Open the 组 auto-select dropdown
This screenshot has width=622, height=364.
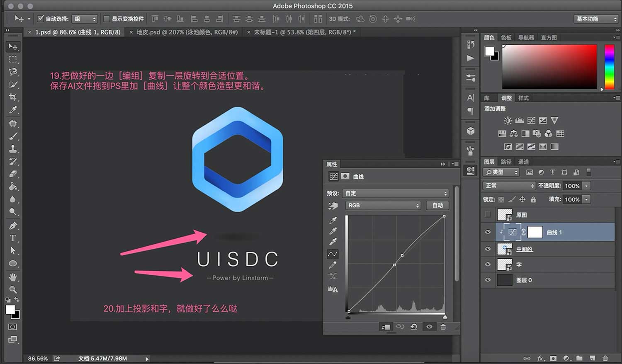85,19
